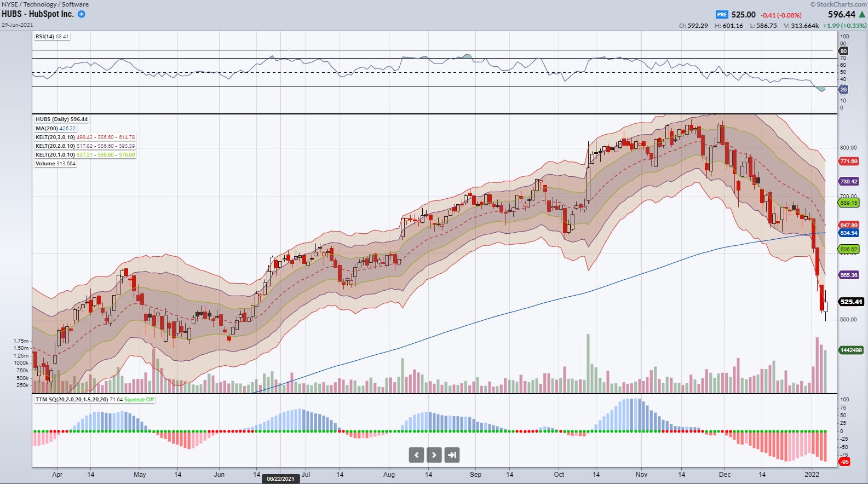Click the blue PRE pre-market badge

(x=722, y=15)
